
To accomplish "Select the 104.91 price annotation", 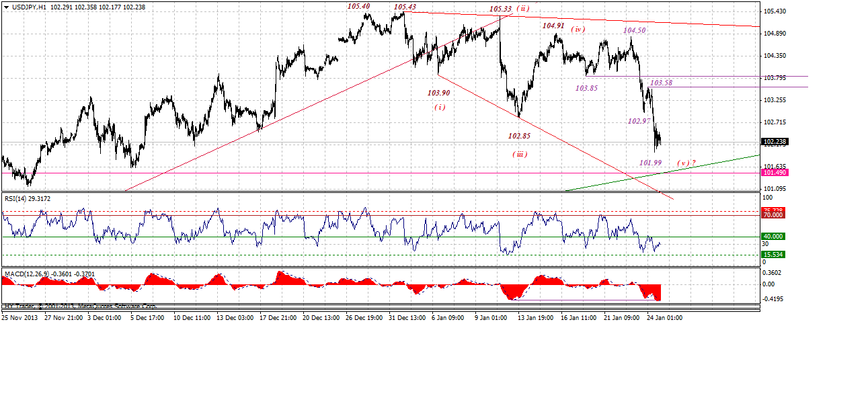I will (x=553, y=26).
